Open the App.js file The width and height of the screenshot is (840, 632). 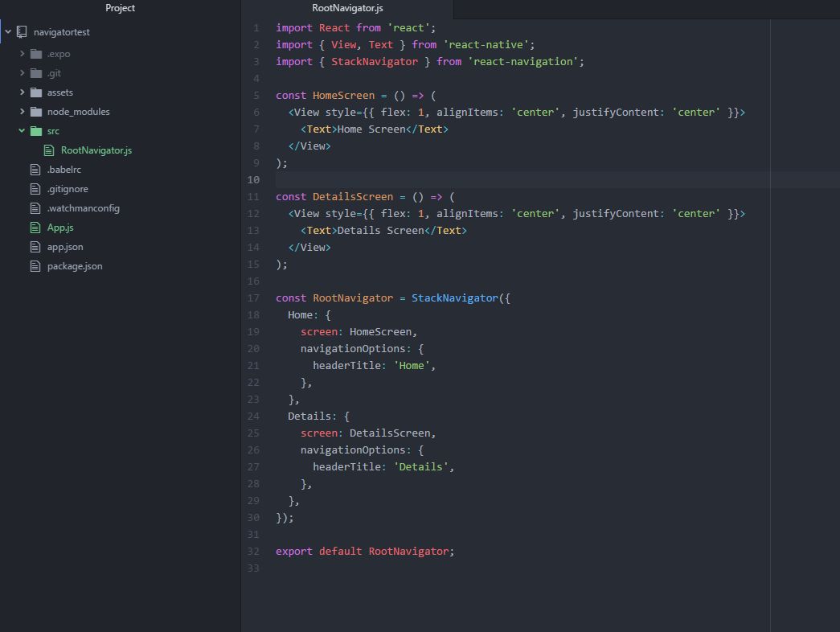click(x=60, y=228)
